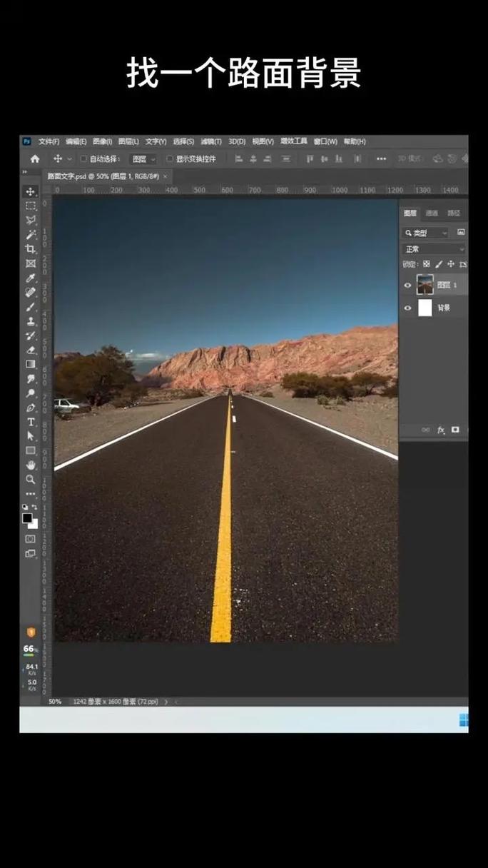This screenshot has height=868, width=488.
Task: Select the Magic Wand tool
Action: pyautogui.click(x=31, y=235)
